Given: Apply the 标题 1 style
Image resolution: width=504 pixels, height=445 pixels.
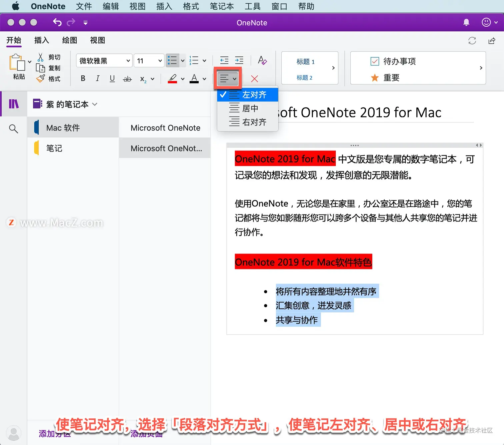Looking at the screenshot, I should point(306,62).
